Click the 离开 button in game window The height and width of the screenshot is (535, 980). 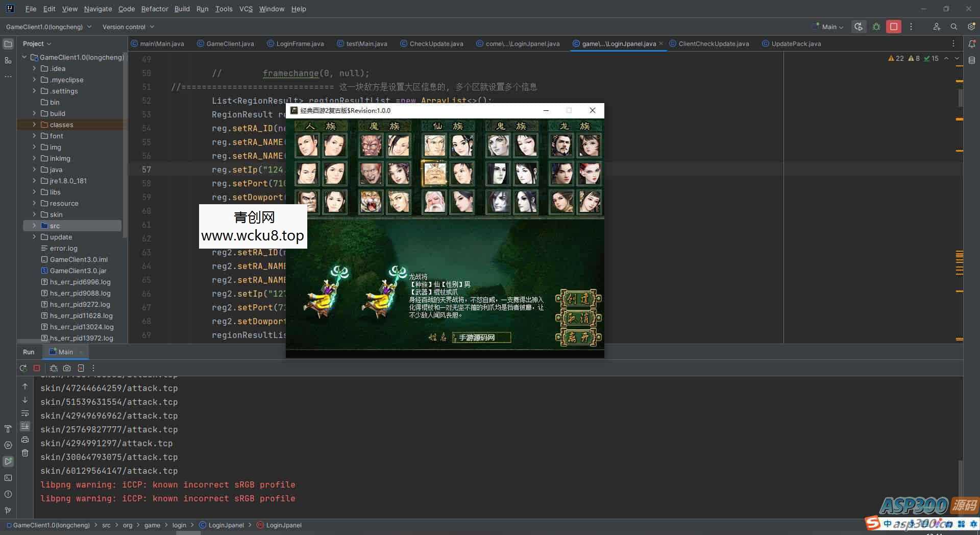pos(578,337)
